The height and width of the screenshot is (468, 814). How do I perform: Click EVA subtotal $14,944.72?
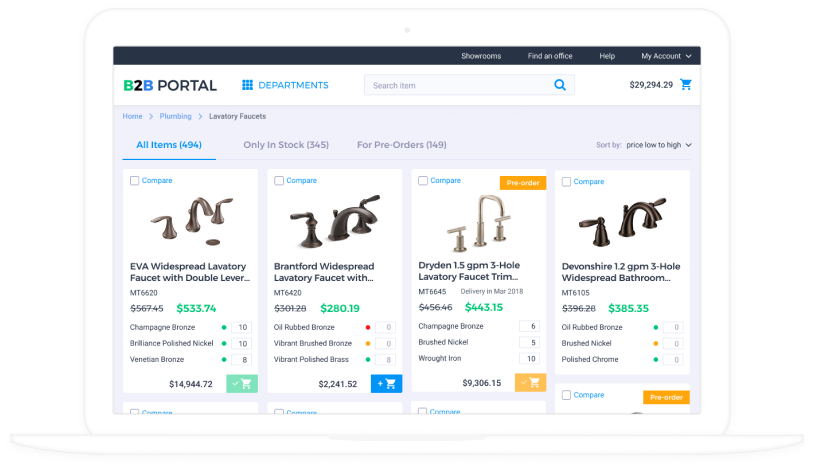191,384
